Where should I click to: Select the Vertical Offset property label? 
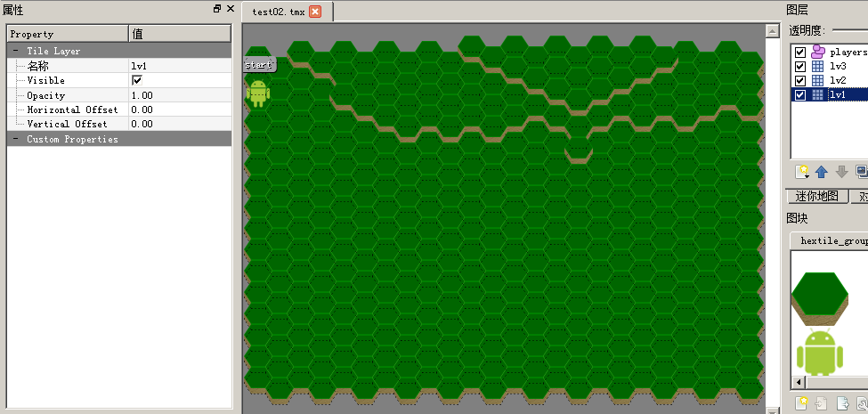coord(67,124)
